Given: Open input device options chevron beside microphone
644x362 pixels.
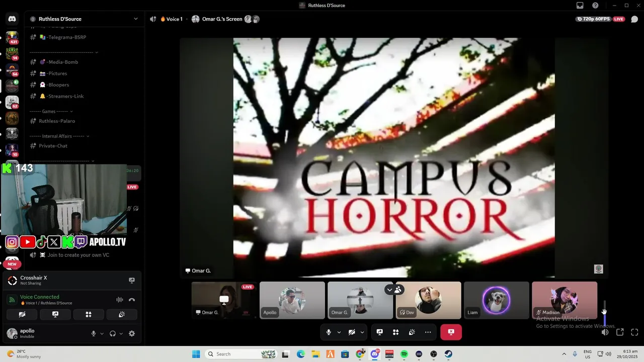Looking at the screenshot, I should [102, 333].
